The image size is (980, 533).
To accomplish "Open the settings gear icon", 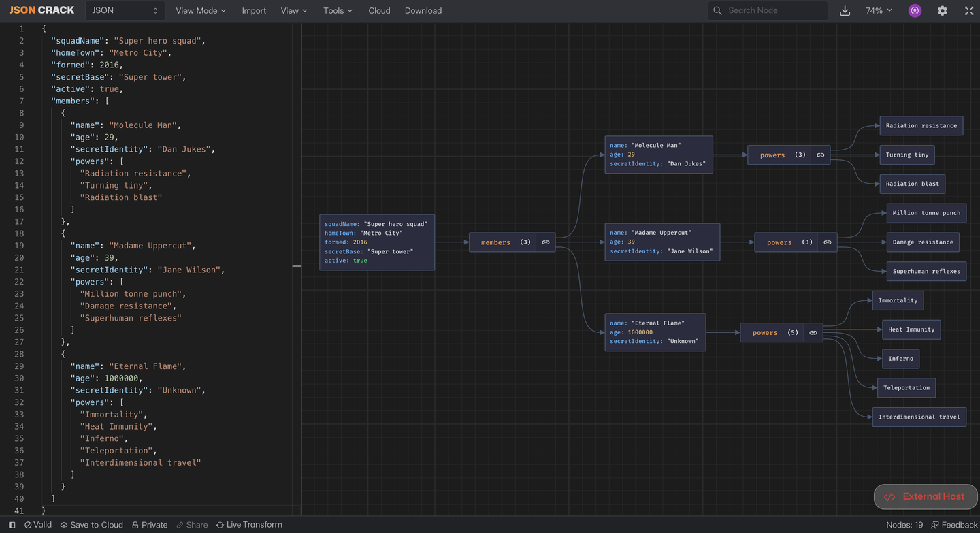I will point(942,11).
